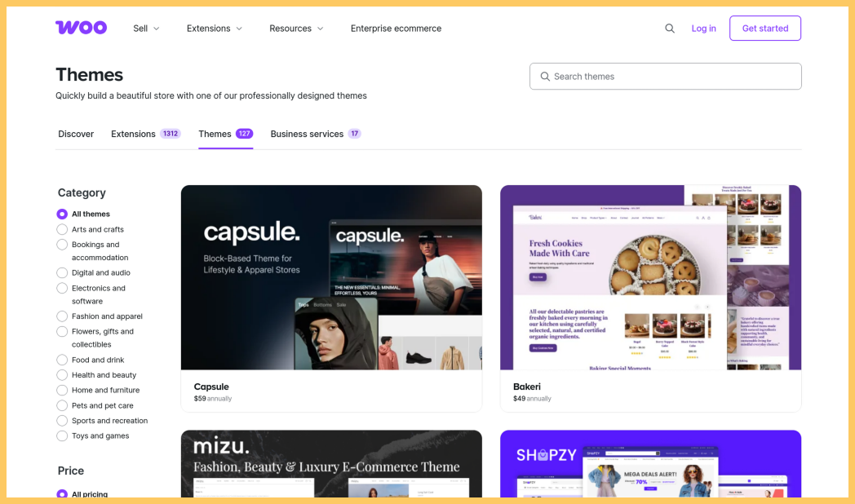Expand the Extensions navigation dropdown

(x=215, y=29)
